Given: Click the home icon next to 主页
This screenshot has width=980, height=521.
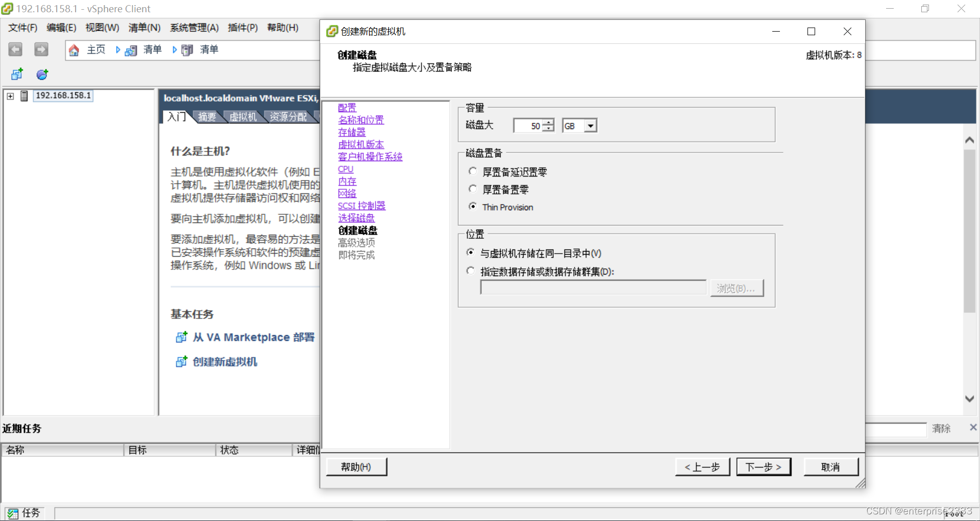Looking at the screenshot, I should coord(74,50).
